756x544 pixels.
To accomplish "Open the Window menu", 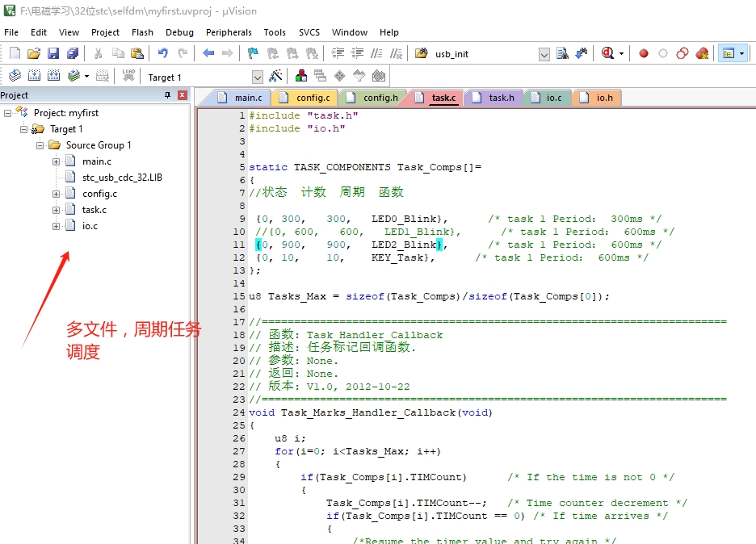I will tap(350, 32).
